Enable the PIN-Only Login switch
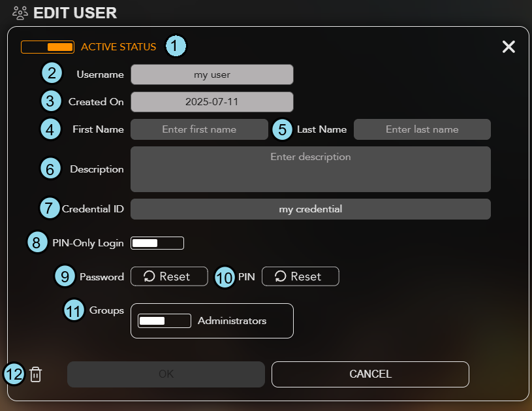 pyautogui.click(x=157, y=243)
